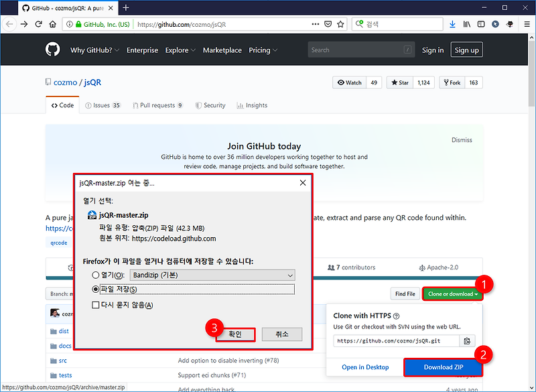Viewport: 536px width, 392px height.
Task: Open the Bandizip application dropdown
Action: [212, 275]
